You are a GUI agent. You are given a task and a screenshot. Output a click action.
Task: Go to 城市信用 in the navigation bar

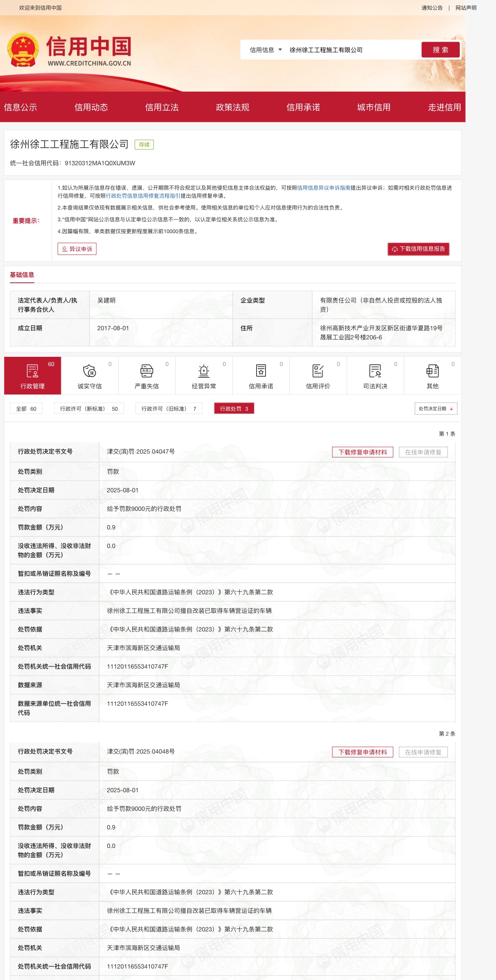pyautogui.click(x=374, y=107)
